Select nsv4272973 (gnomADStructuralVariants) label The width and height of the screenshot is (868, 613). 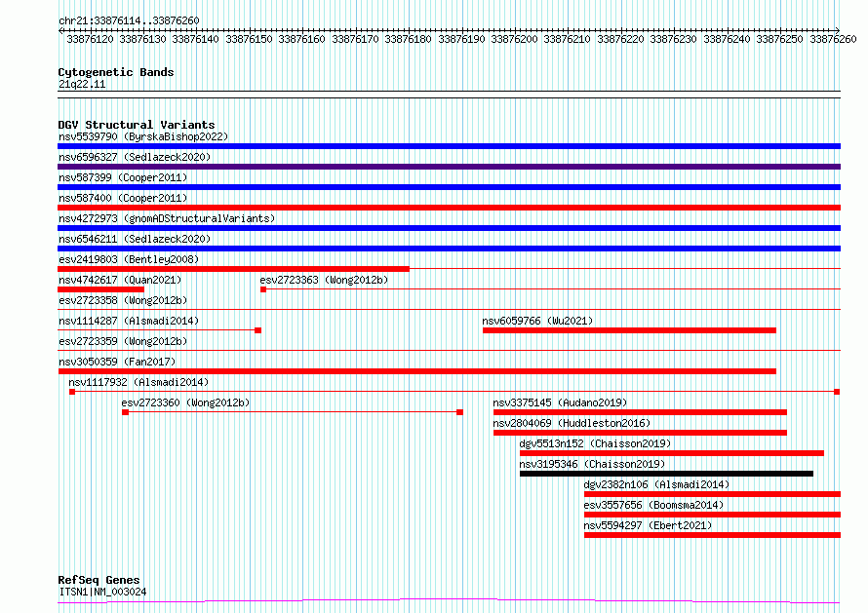(x=167, y=218)
